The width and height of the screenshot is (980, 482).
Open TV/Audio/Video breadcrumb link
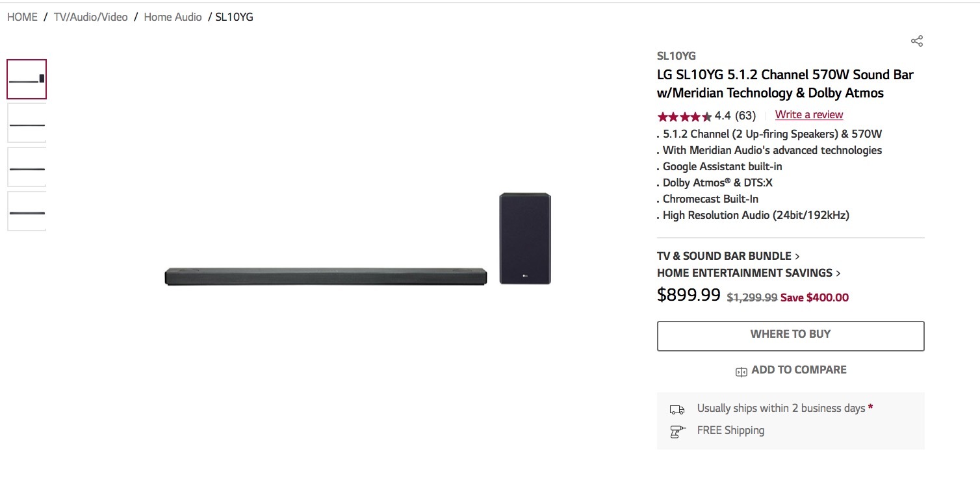tap(90, 17)
